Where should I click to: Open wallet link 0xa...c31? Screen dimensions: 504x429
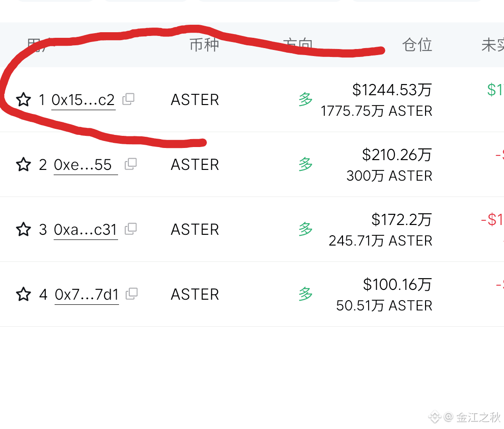(x=85, y=230)
